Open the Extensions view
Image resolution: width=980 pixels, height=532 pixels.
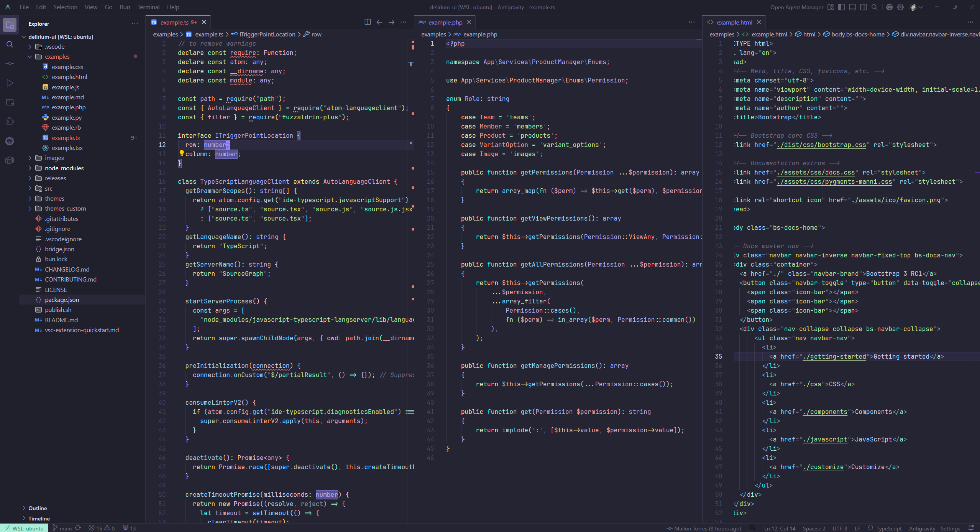point(10,122)
